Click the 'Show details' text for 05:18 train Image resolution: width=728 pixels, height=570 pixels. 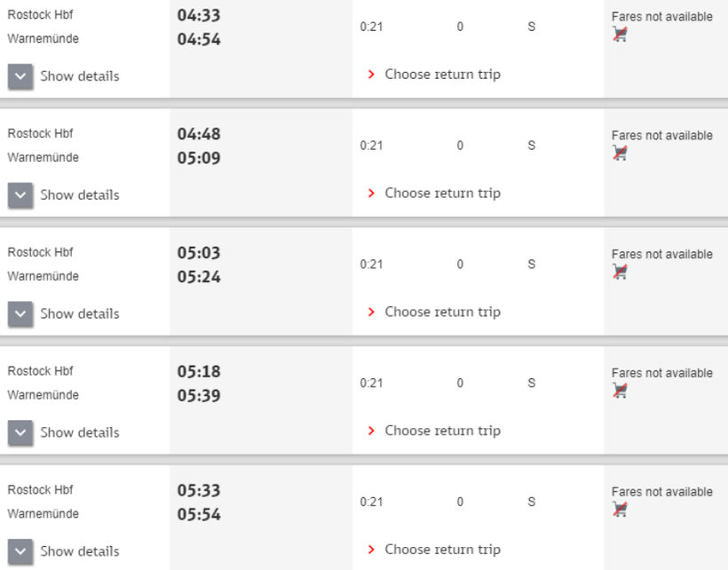(79, 432)
